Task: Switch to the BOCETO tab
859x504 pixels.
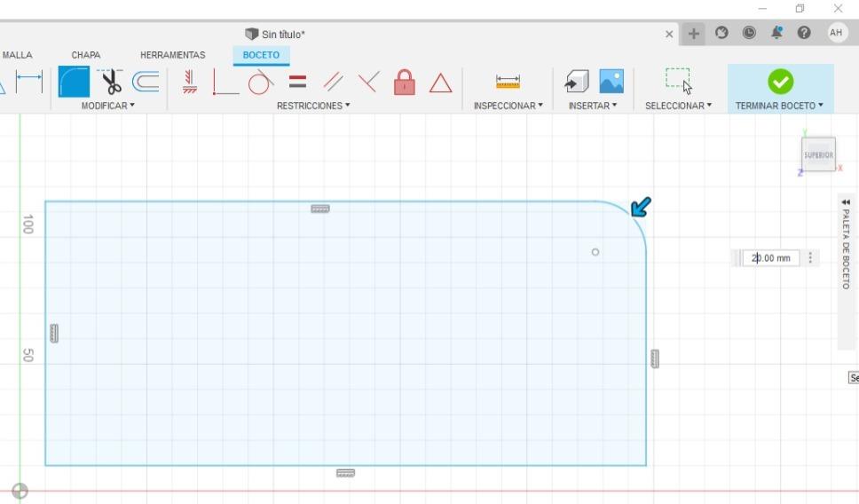Action: [x=261, y=55]
